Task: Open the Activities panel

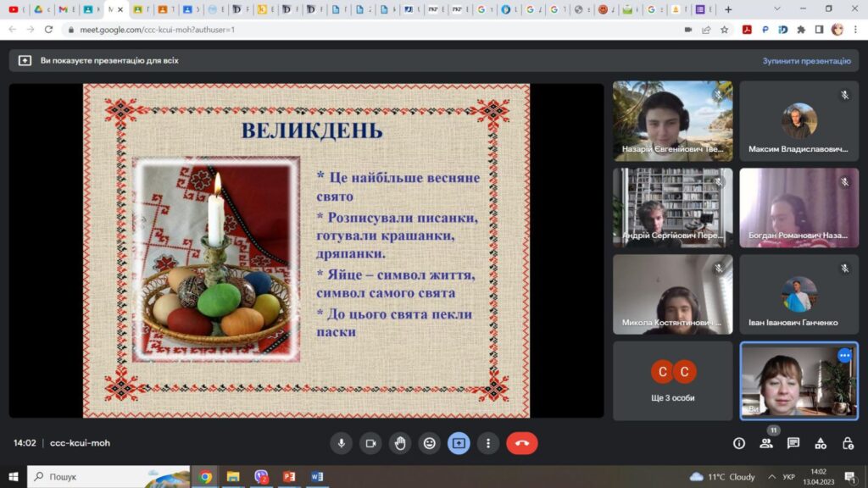Action: pos(821,443)
